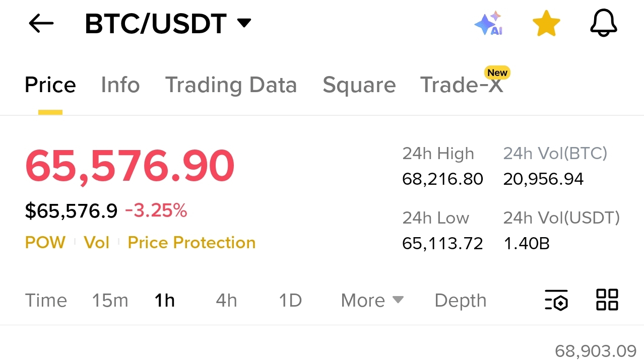Open the AI sparkle assistant icon
This screenshot has width=644, height=362.
pyautogui.click(x=489, y=23)
